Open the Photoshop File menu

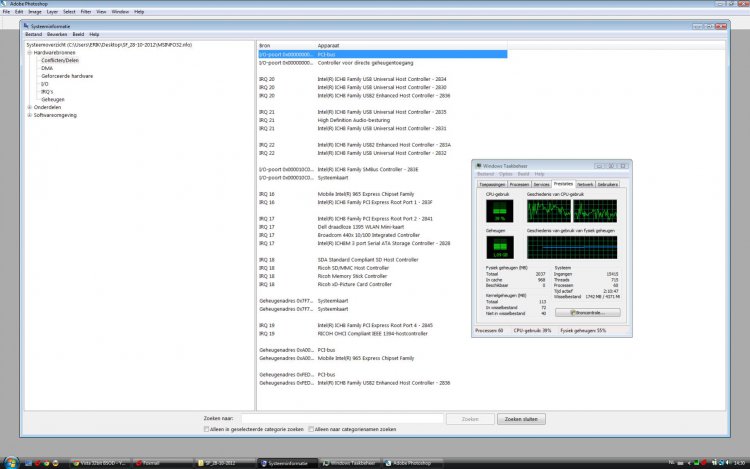coord(6,11)
